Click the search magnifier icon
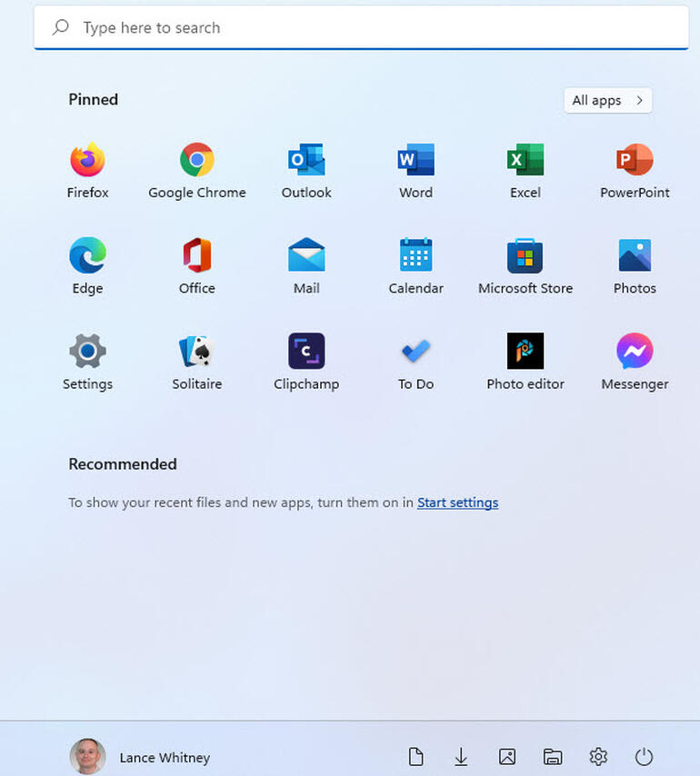The width and height of the screenshot is (700, 776). click(x=60, y=27)
